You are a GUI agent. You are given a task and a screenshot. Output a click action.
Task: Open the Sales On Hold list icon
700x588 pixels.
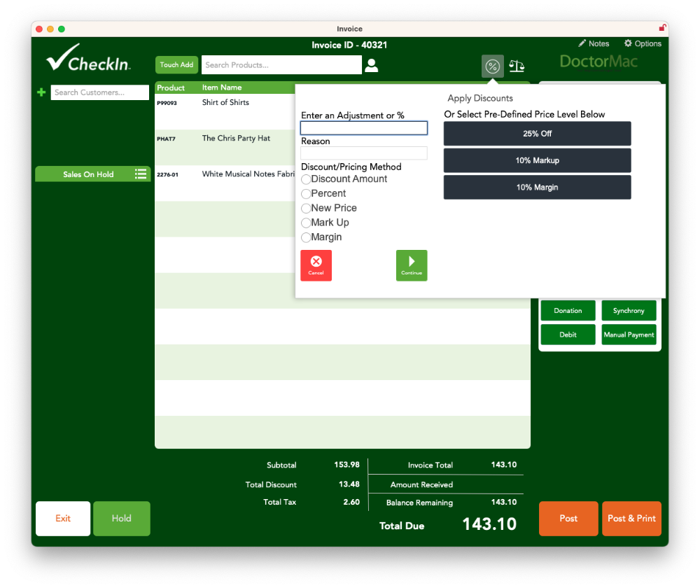pyautogui.click(x=141, y=174)
